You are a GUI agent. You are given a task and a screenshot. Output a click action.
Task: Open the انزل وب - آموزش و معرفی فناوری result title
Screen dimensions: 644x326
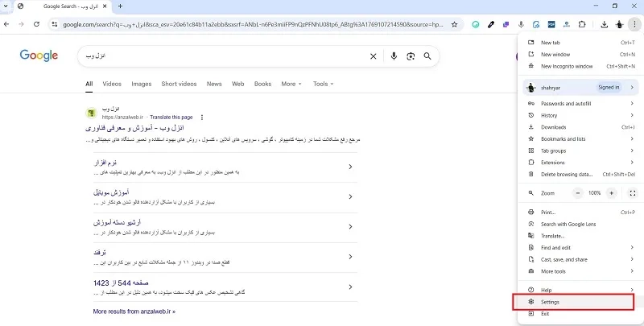[x=134, y=128]
